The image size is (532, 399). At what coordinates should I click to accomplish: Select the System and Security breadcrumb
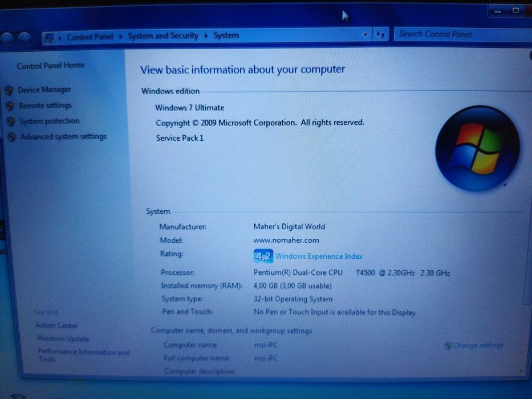[163, 36]
